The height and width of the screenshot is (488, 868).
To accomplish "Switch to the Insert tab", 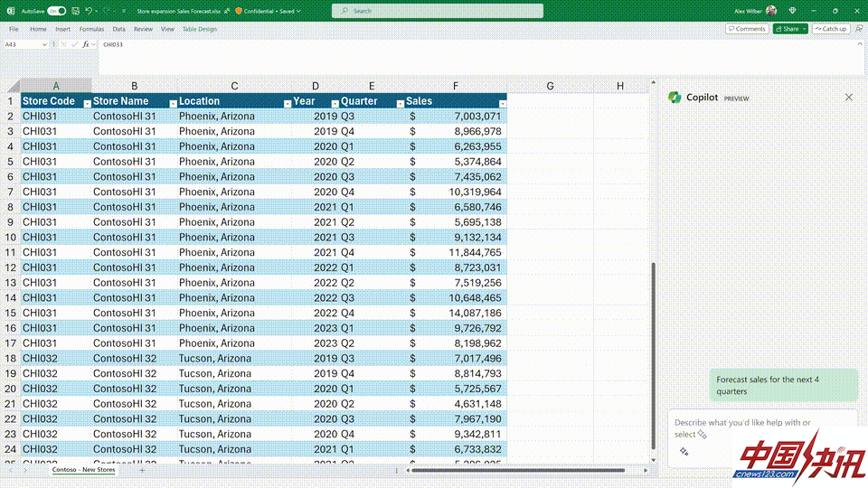I will click(62, 29).
